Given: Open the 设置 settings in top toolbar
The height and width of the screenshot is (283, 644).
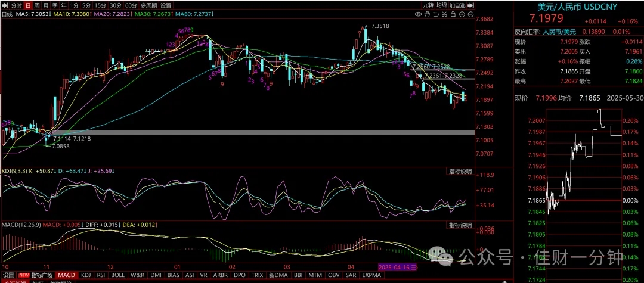Looking at the screenshot, I should pyautogui.click(x=166, y=5).
